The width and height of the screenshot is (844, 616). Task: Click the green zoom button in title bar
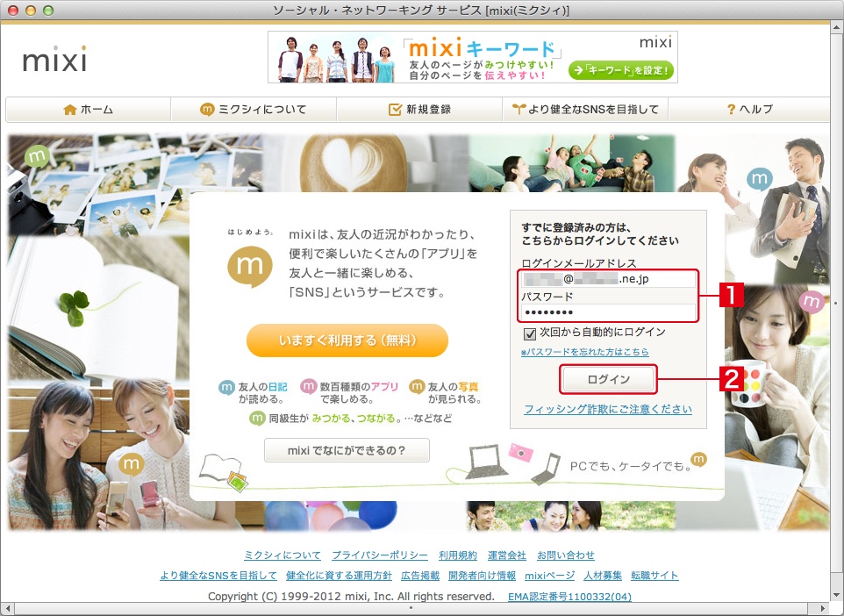tap(48, 11)
